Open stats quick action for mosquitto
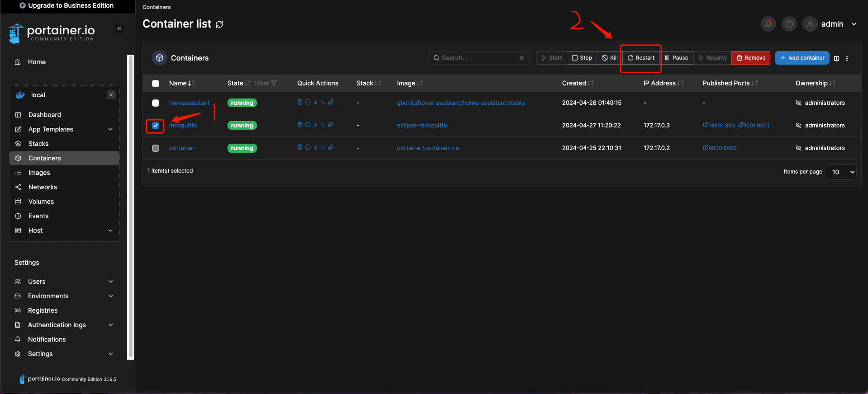This screenshot has width=868, height=394. pyautogui.click(x=315, y=125)
